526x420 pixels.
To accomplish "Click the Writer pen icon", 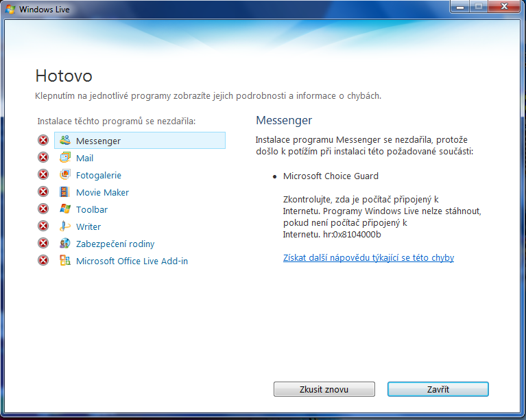I will (x=65, y=226).
